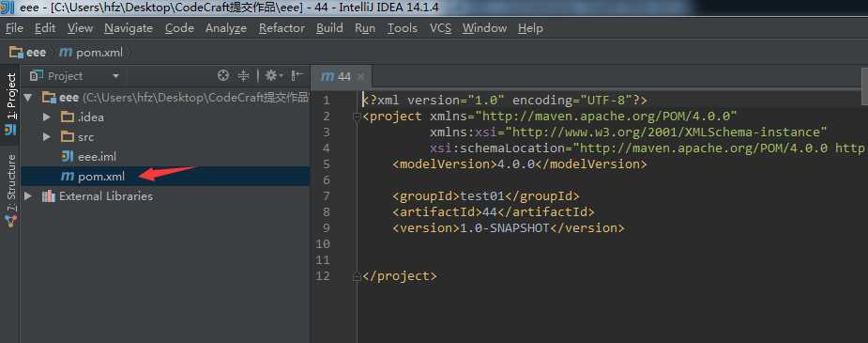This screenshot has width=868, height=343.
Task: Open the Tools menu
Action: pos(403,27)
